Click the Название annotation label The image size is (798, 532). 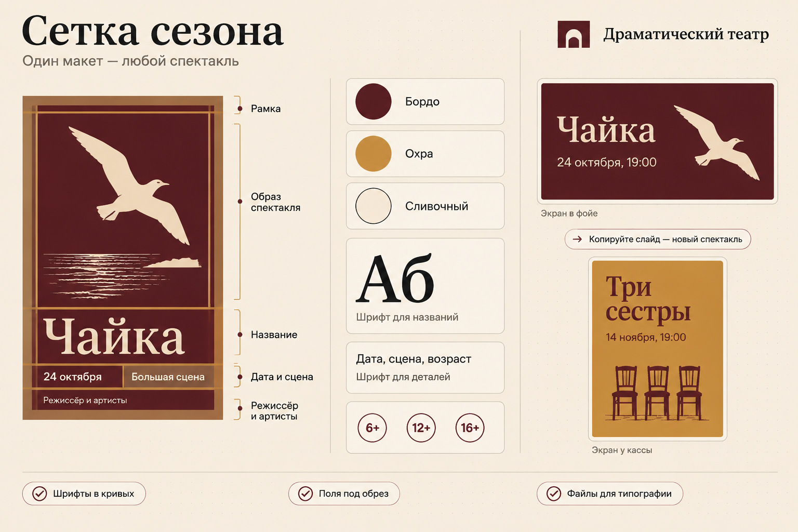[274, 335]
